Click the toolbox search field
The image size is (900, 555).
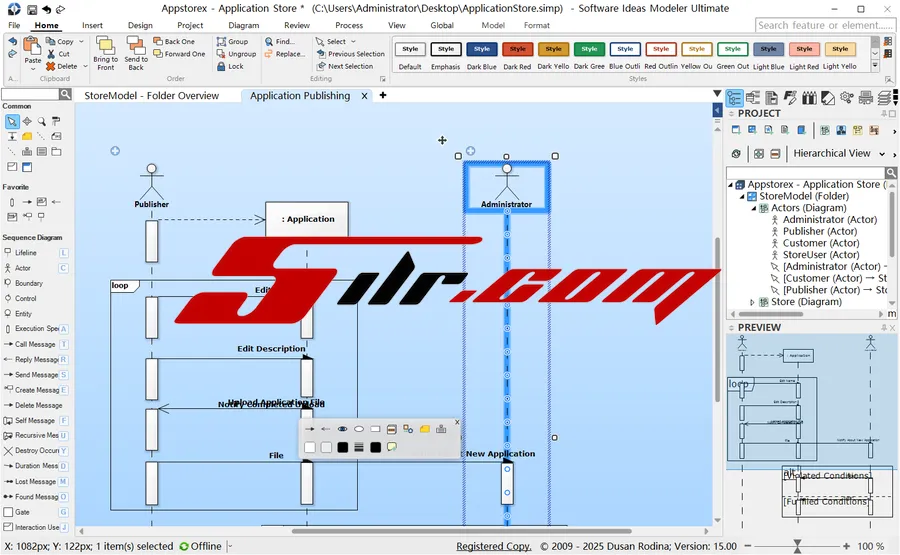[x=30, y=94]
